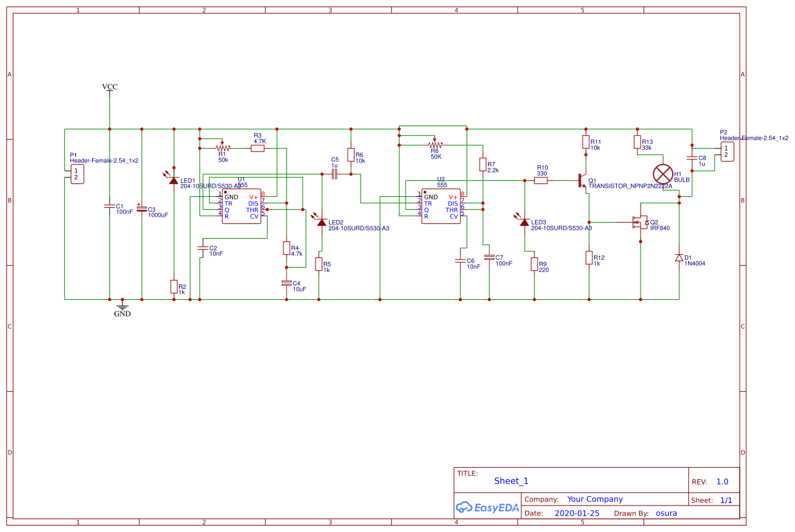Click the C2 10nF capacitor symbol

coord(203,248)
